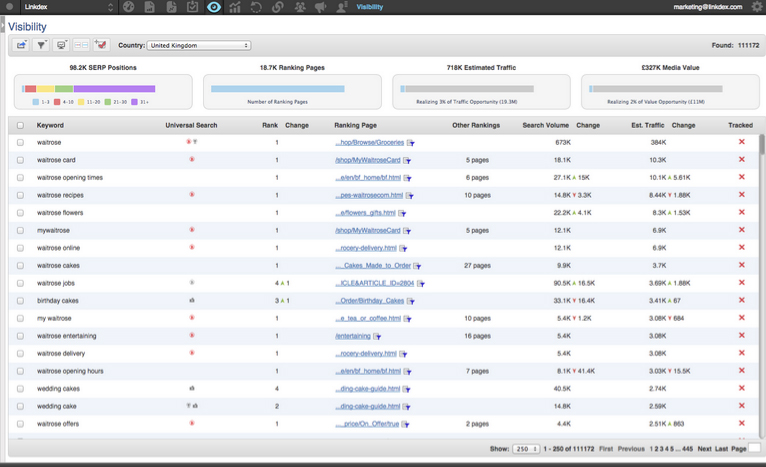
Task: Open the Show 250 rows dropdown
Action: [x=526, y=449]
